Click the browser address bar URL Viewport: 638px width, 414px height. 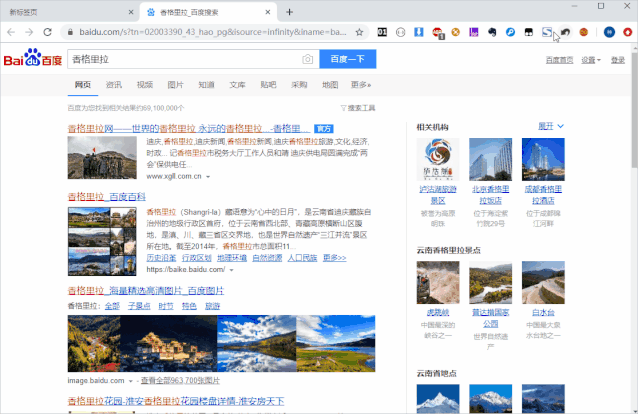[213, 32]
